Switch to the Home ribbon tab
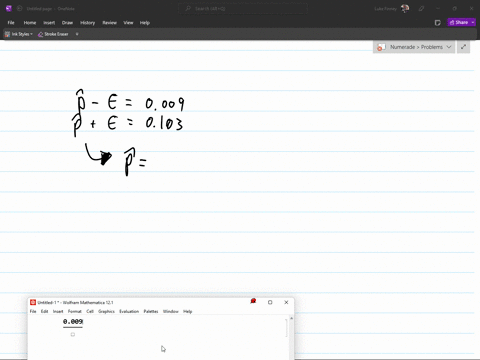The image size is (480, 360). (x=30, y=23)
